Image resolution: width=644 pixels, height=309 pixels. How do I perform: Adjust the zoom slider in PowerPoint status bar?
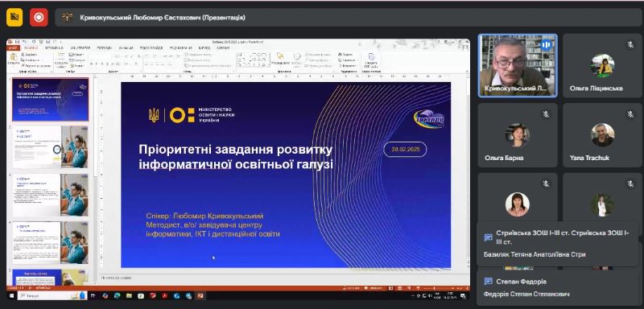click(x=434, y=289)
